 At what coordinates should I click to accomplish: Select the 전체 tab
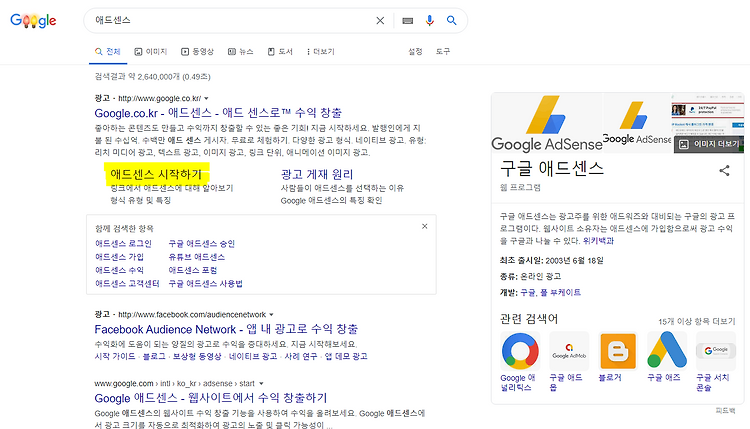108,52
